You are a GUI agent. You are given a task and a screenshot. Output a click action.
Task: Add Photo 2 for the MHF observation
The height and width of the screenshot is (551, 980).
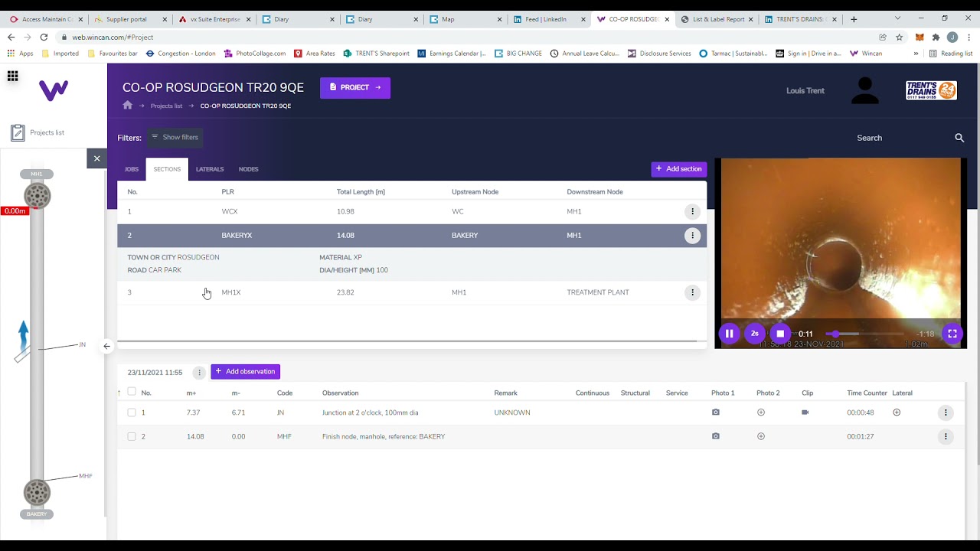pyautogui.click(x=761, y=436)
